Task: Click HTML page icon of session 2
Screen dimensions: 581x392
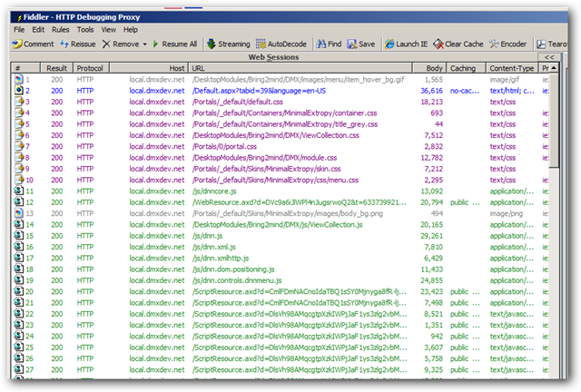Action: coord(18,91)
